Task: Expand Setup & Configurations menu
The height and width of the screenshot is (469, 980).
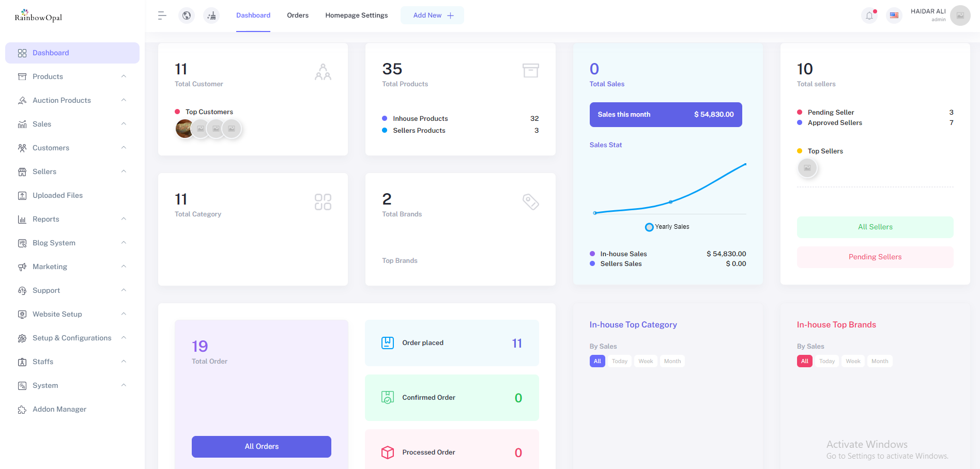Action: [72, 338]
